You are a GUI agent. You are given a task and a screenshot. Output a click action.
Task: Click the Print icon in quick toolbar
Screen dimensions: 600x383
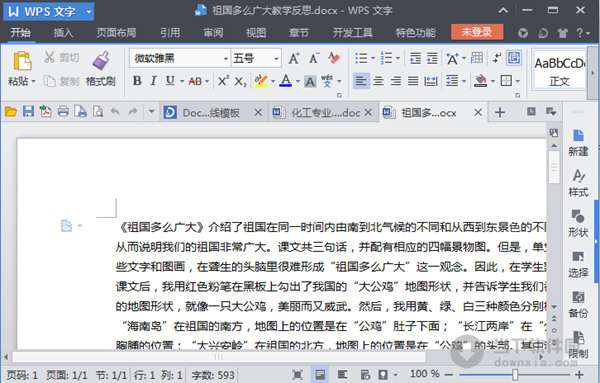click(x=63, y=111)
